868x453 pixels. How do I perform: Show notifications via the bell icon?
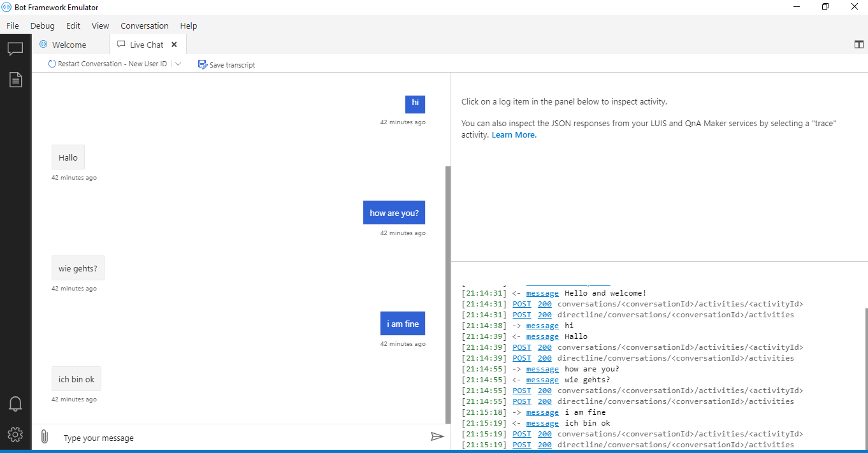point(15,404)
